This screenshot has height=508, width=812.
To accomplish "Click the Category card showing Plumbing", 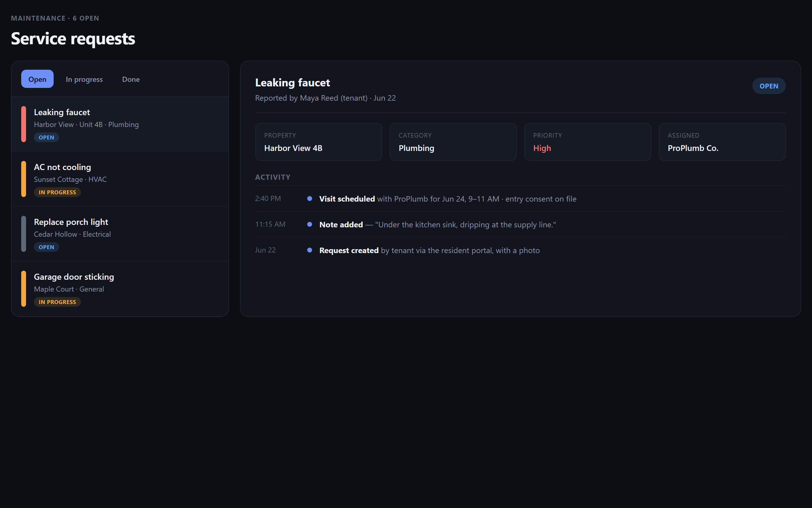I will 453,142.
